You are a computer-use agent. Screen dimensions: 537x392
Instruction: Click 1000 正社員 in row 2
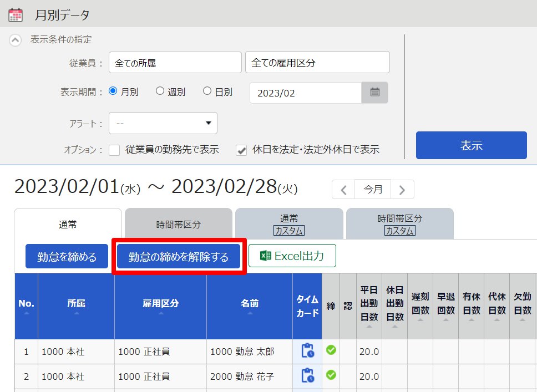(x=144, y=376)
